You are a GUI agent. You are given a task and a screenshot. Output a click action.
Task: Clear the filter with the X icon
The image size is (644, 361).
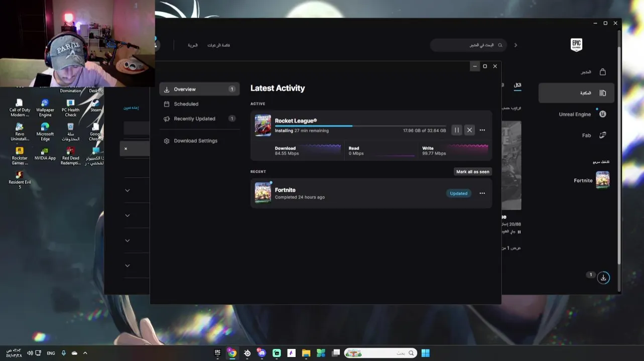(125, 149)
